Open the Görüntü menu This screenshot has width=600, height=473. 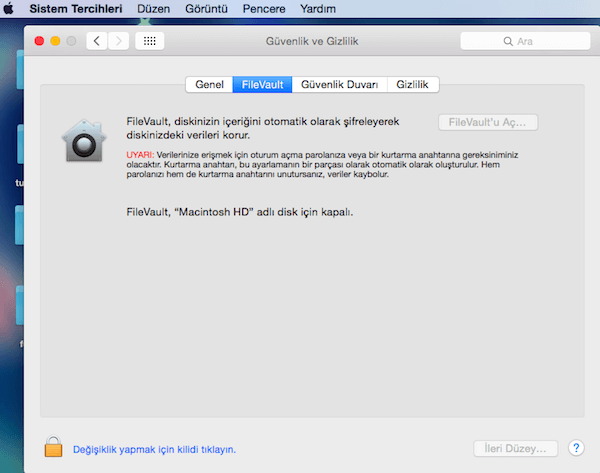click(206, 8)
